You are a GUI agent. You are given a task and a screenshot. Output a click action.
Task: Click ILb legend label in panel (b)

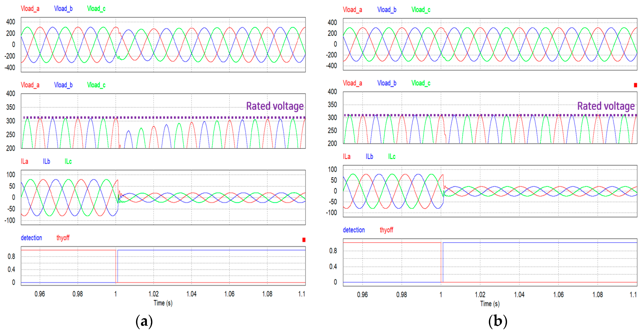click(x=369, y=156)
